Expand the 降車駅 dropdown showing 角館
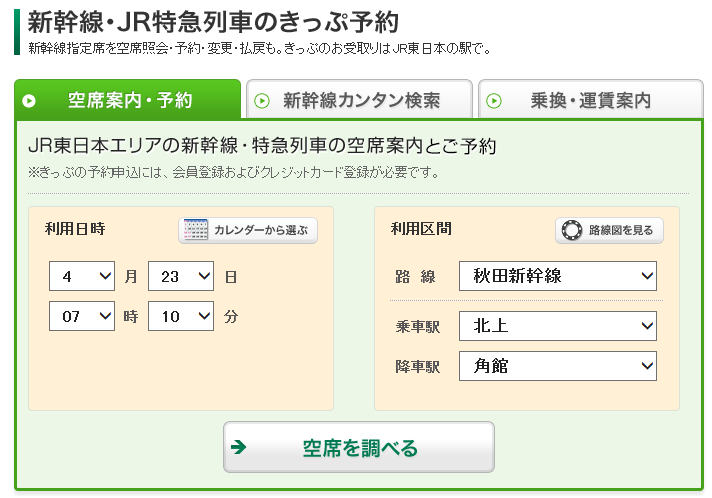 pyautogui.click(x=558, y=366)
